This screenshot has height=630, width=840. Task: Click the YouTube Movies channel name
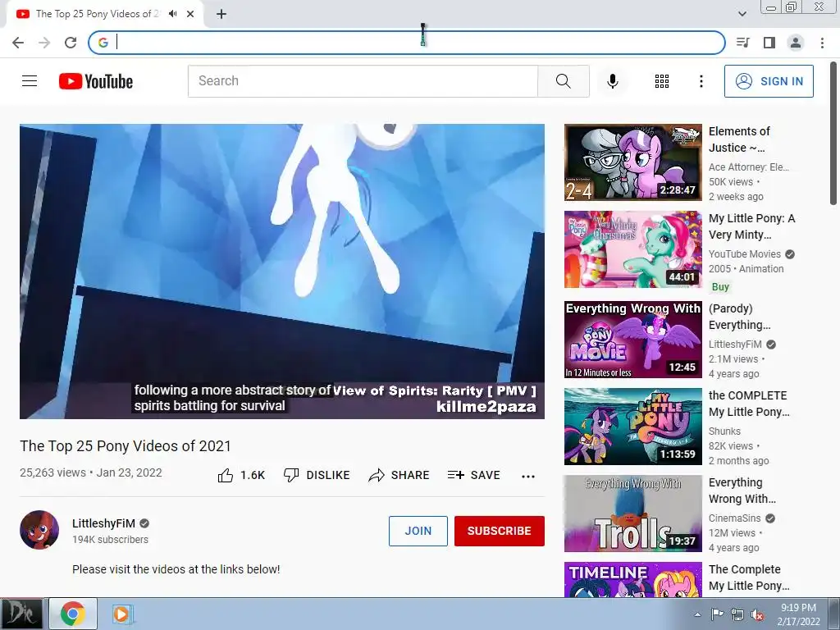(x=745, y=254)
